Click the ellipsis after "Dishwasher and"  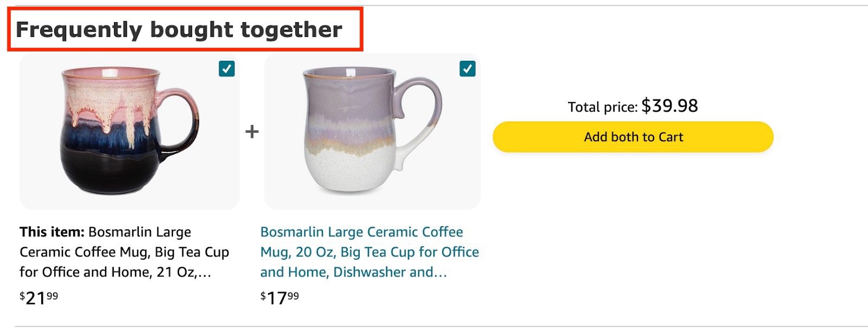tap(441, 273)
